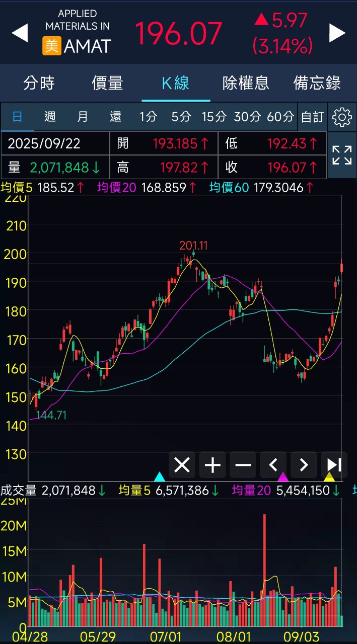Choose the 60分 interval
This screenshot has height=644, width=357.
pyautogui.click(x=280, y=117)
